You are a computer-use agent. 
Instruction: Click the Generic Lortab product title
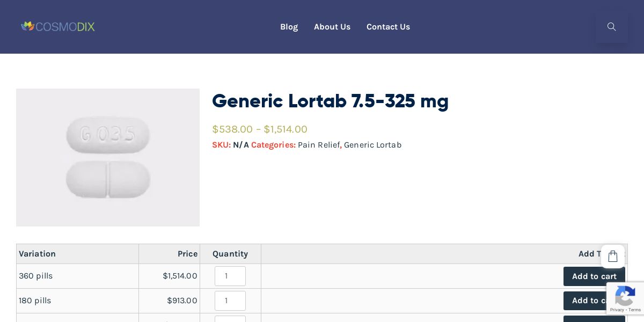coord(330,101)
